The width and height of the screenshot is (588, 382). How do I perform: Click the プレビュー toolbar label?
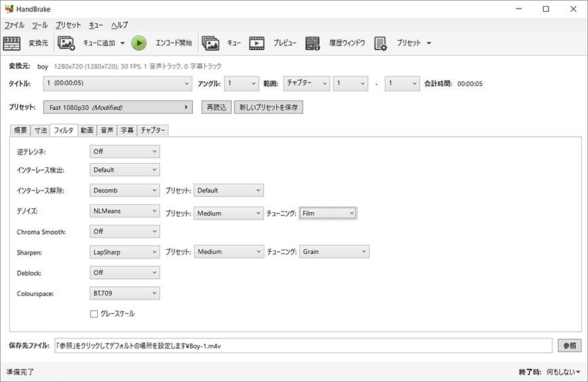[x=285, y=43]
